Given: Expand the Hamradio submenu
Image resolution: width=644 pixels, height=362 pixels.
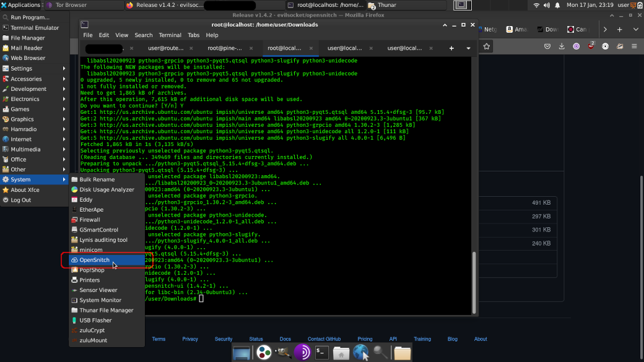Looking at the screenshot, I should click(x=35, y=129).
